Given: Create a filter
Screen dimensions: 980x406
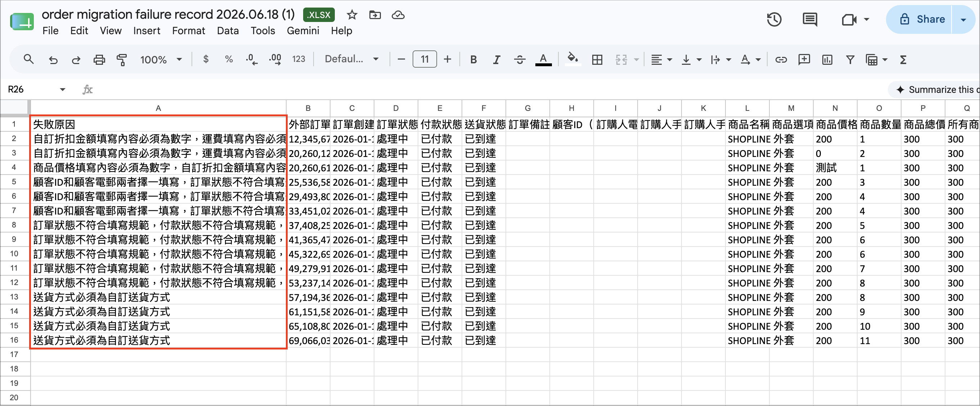Looking at the screenshot, I should click(850, 60).
